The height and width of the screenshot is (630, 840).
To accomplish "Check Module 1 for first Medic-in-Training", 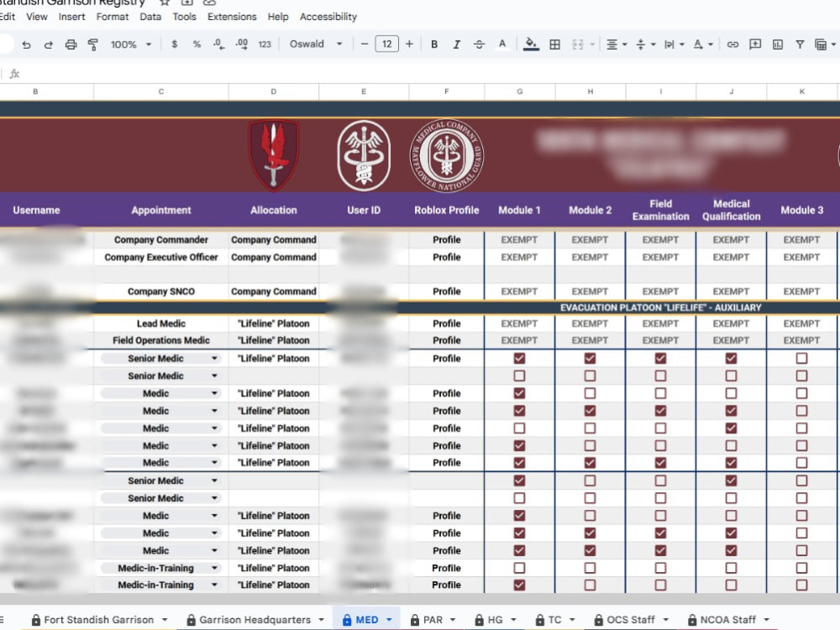I will [519, 568].
